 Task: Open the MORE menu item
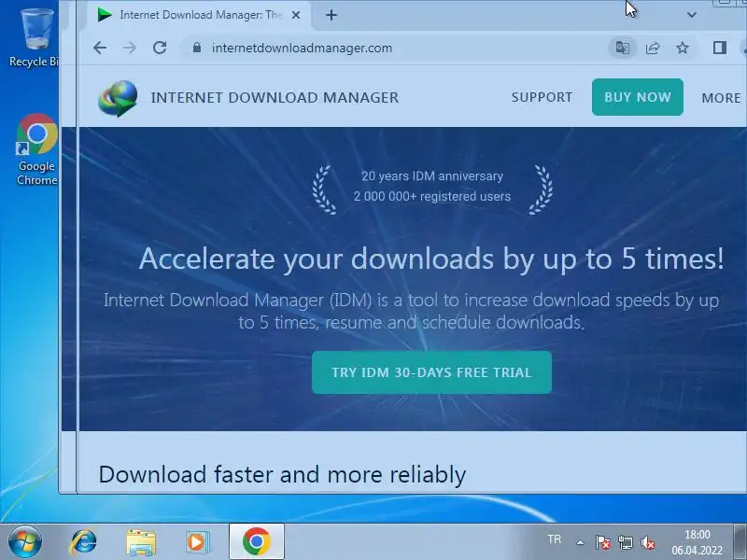(721, 98)
